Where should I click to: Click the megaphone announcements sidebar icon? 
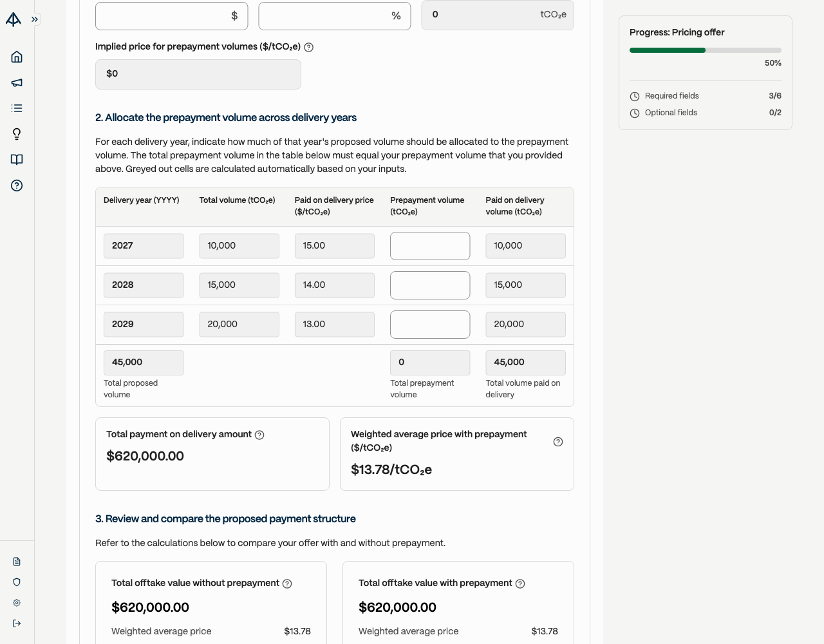[17, 82]
